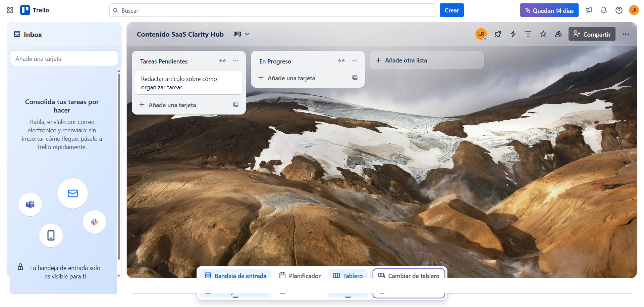Select the Bandeja de entrada tab
The height and width of the screenshot is (307, 644).
[x=235, y=275]
